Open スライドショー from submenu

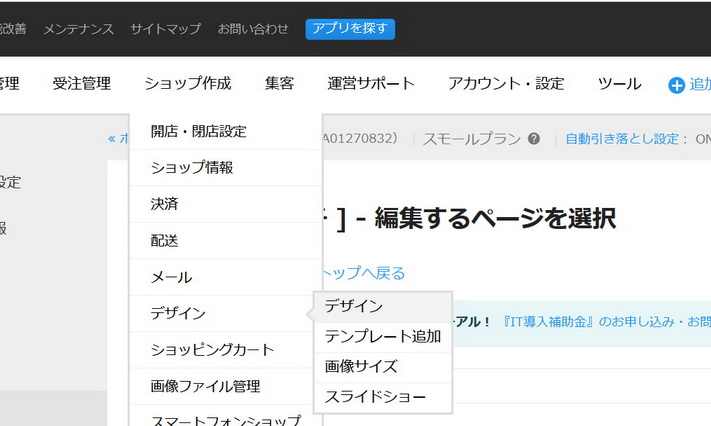375,397
